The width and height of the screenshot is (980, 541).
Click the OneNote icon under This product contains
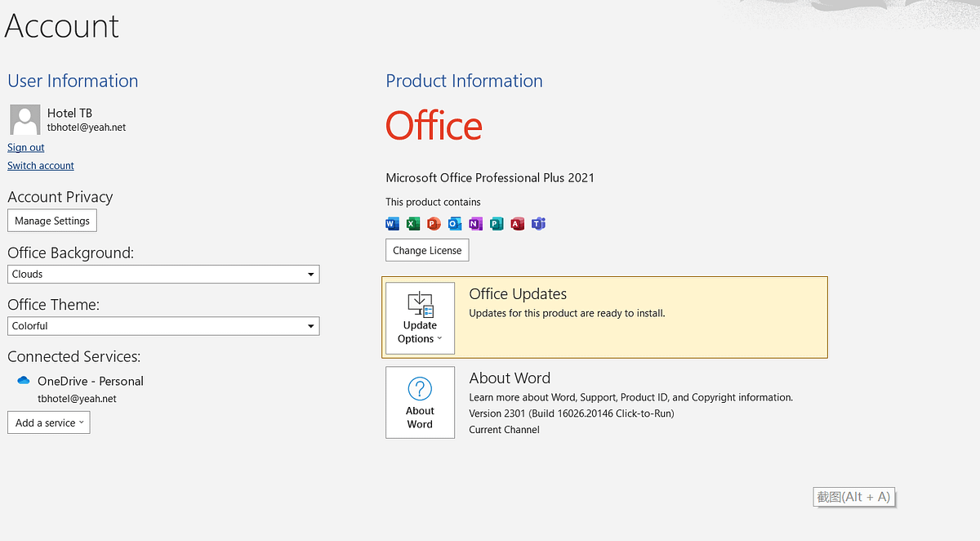click(x=474, y=223)
